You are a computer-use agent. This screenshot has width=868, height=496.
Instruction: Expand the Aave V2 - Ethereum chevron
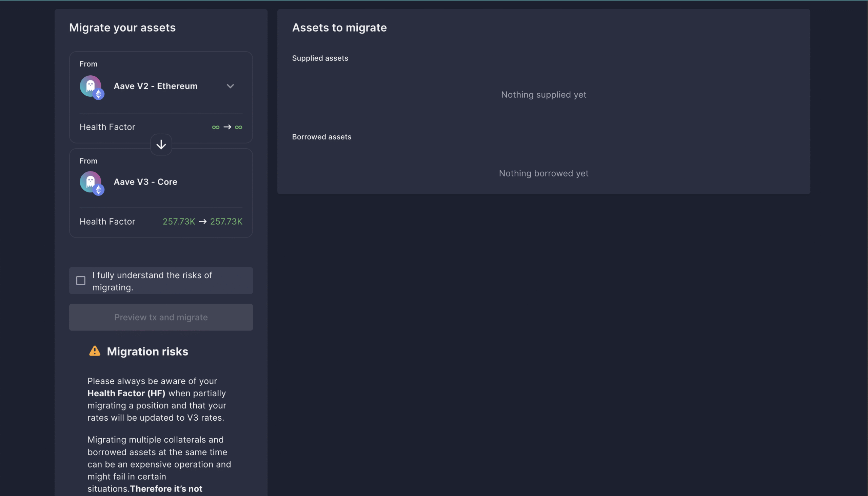pyautogui.click(x=231, y=86)
